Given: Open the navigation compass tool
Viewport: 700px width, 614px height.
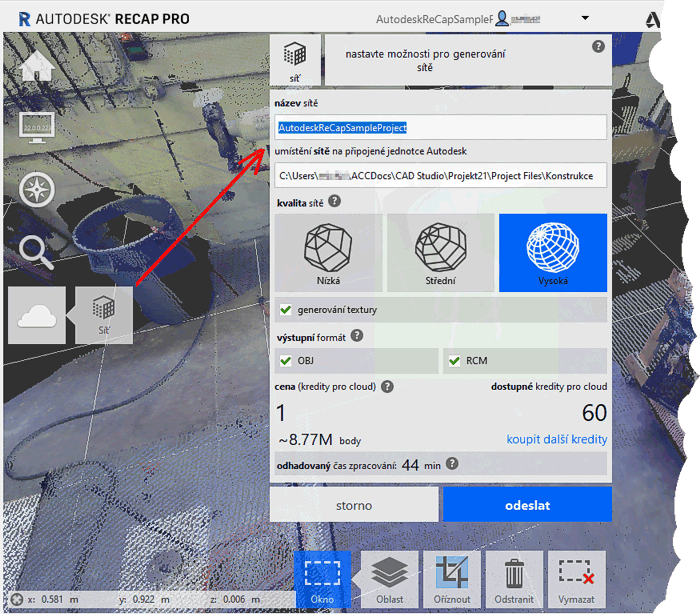Looking at the screenshot, I should (37, 189).
